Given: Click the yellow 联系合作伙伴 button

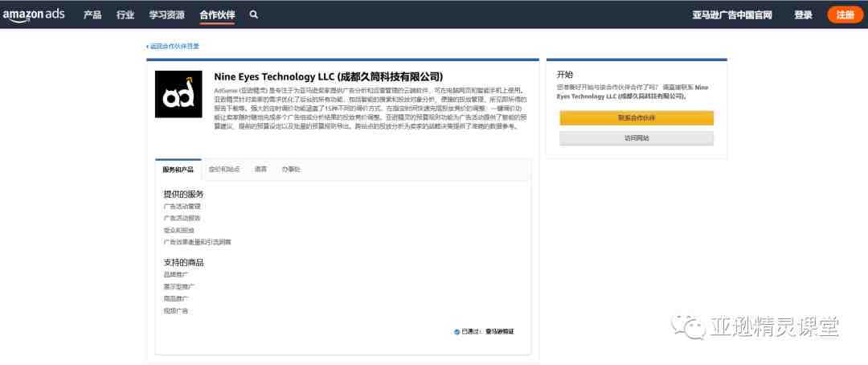Looking at the screenshot, I should pos(637,118).
